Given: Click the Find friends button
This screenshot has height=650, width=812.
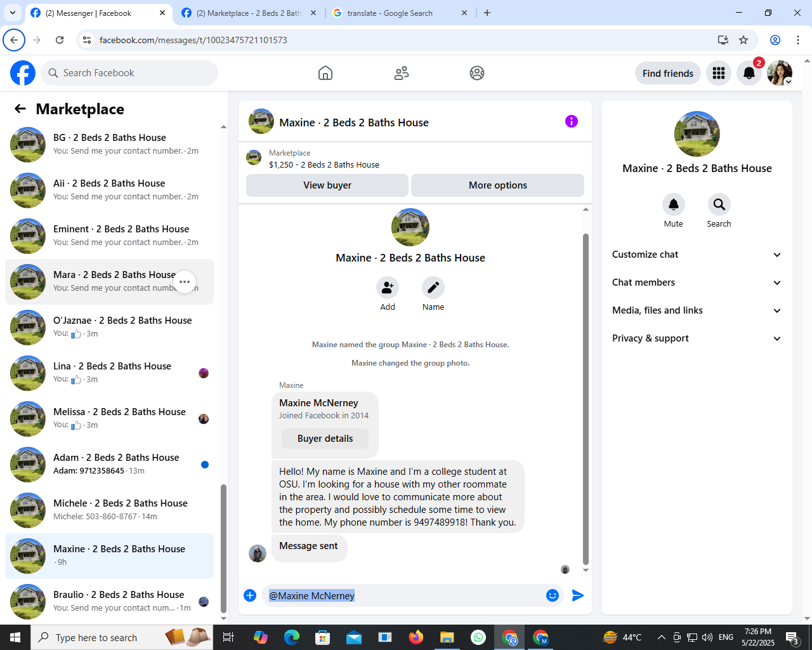Looking at the screenshot, I should click(x=668, y=73).
